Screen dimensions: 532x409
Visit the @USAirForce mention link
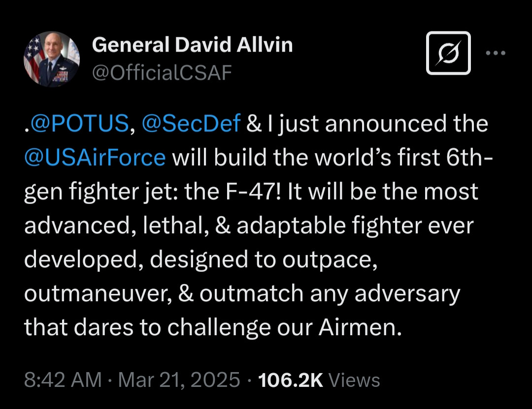95,157
